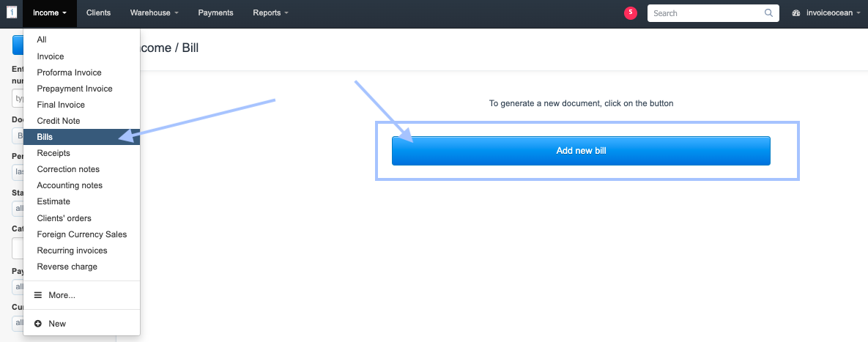Pick Foreign Currency Sales menu item
This screenshot has width=868, height=342.
click(x=82, y=234)
